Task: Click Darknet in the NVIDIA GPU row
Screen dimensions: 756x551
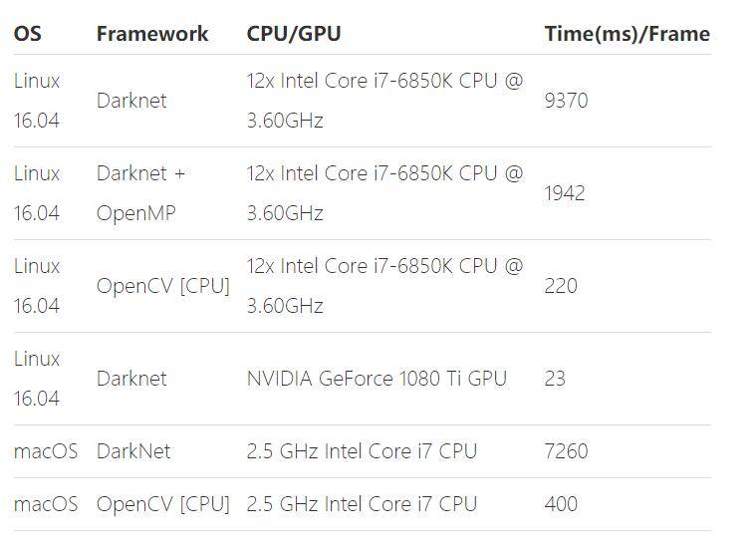Action: point(131,379)
